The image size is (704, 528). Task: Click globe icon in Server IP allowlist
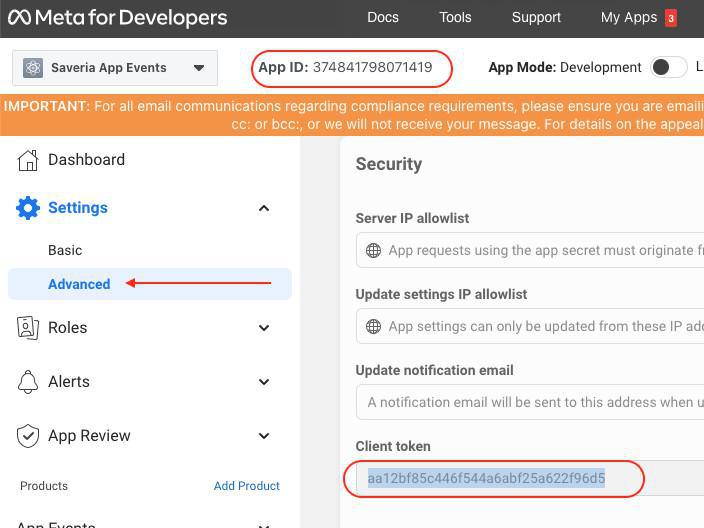tap(373, 251)
